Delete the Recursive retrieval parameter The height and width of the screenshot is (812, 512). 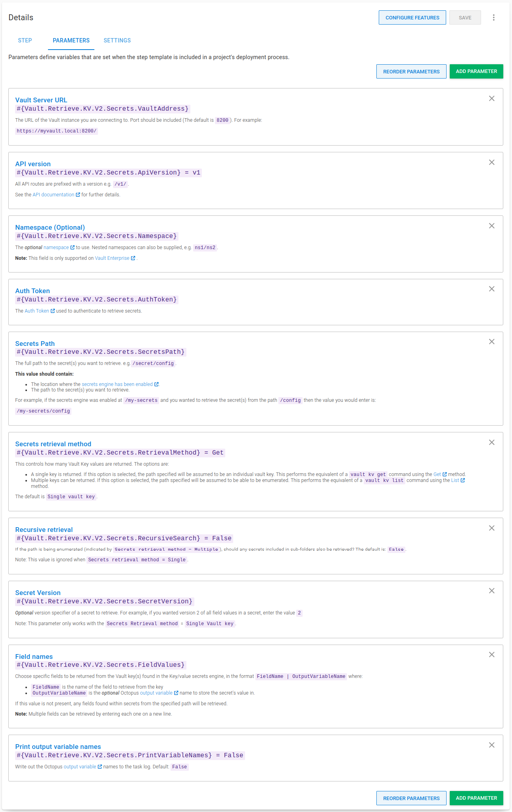click(492, 528)
